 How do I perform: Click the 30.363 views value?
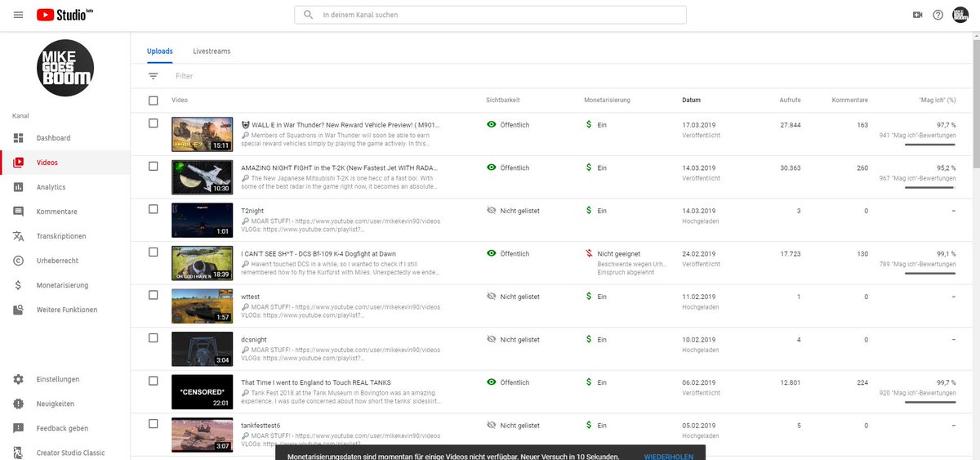(791, 167)
